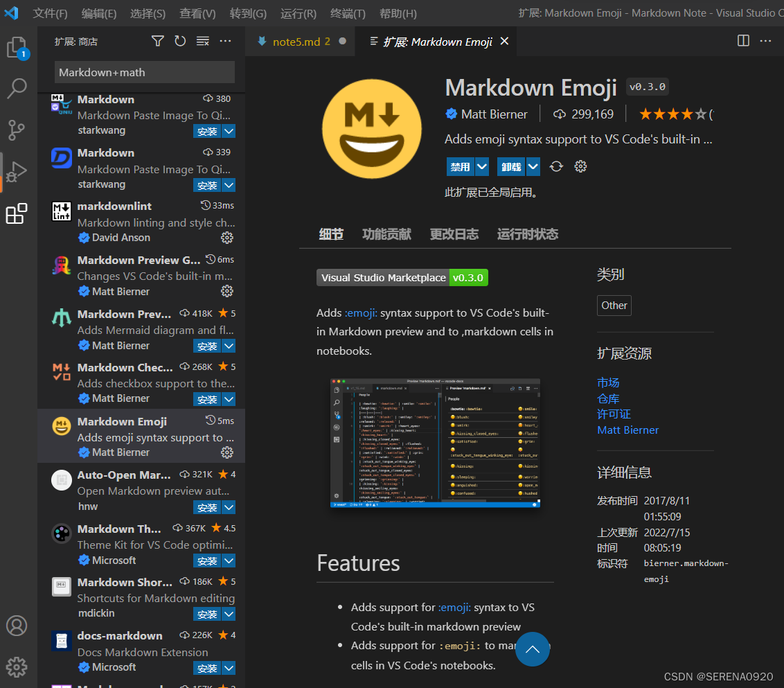The image size is (784, 688).
Task: Click the Other category tag
Action: 614,306
